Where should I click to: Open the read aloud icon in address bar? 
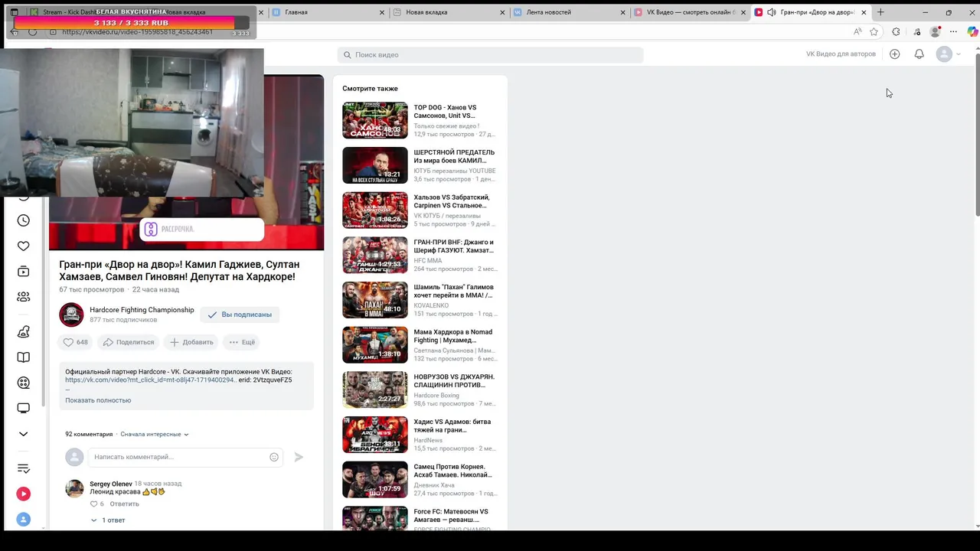[857, 31]
